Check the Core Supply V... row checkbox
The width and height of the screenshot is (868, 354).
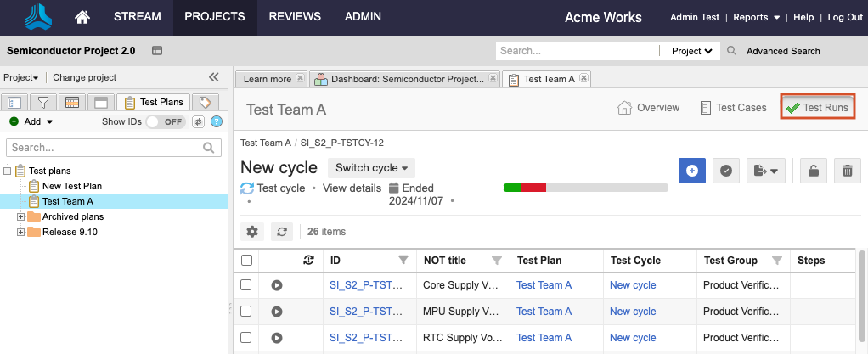click(245, 285)
